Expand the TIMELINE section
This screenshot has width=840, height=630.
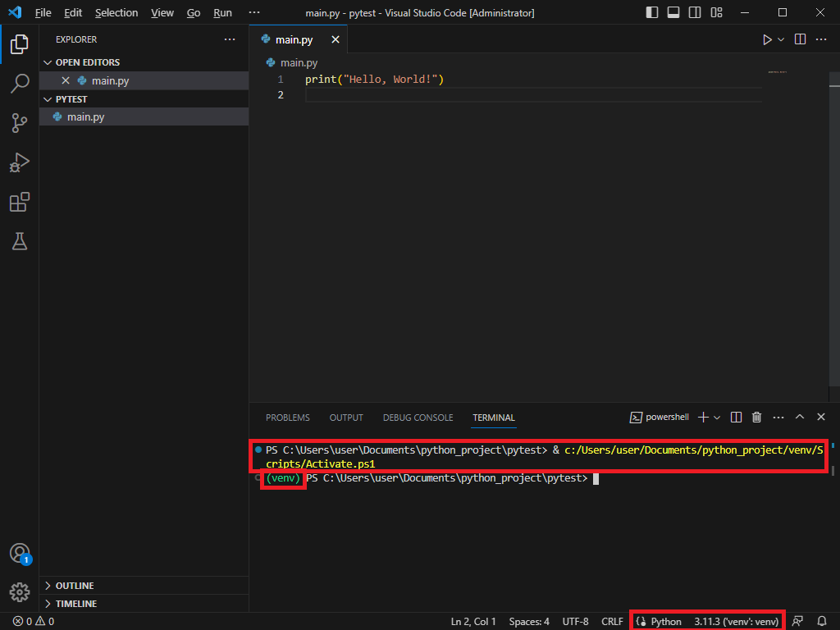tap(76, 604)
